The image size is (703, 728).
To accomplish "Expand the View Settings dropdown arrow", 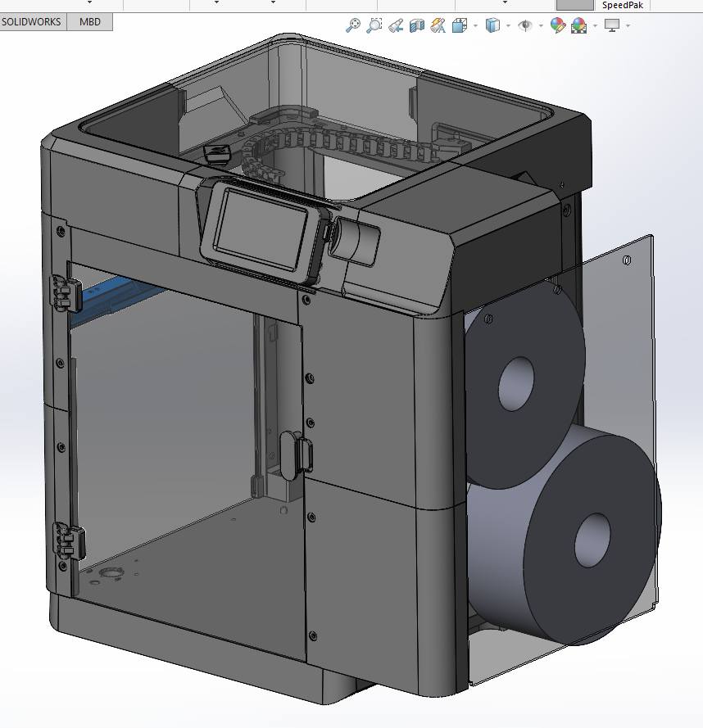I will click(628, 25).
